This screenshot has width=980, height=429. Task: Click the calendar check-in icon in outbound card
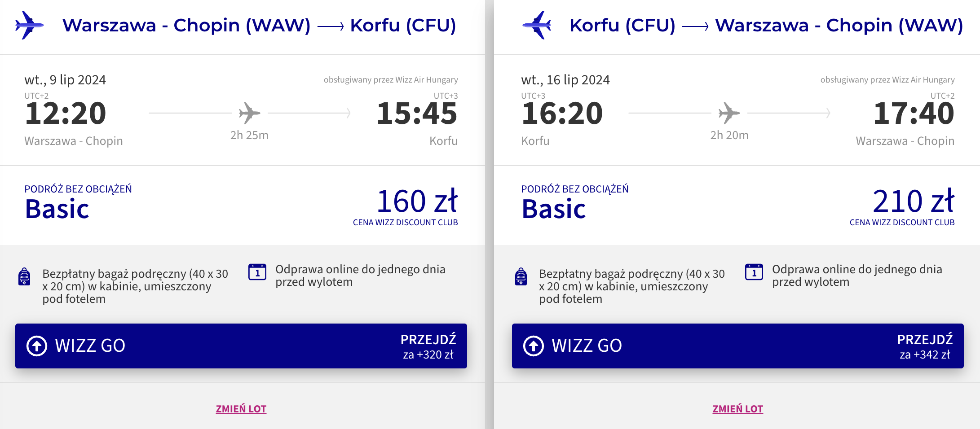[257, 272]
